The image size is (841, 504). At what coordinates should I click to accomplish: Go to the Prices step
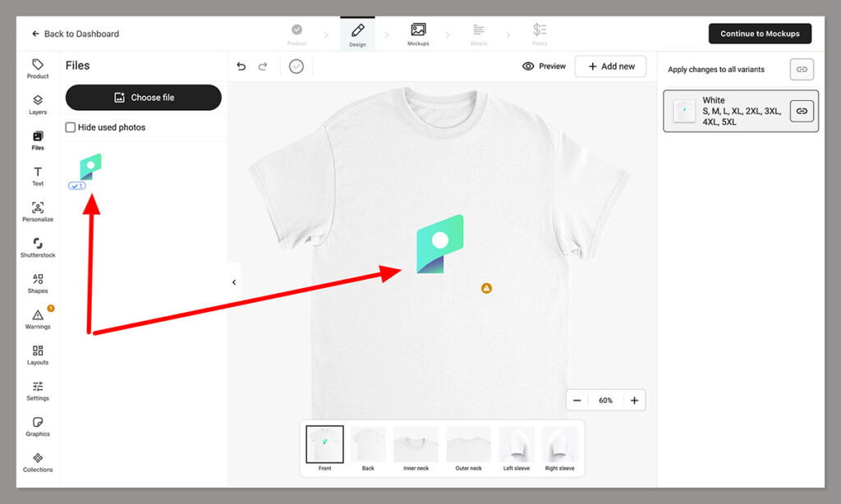pyautogui.click(x=540, y=34)
